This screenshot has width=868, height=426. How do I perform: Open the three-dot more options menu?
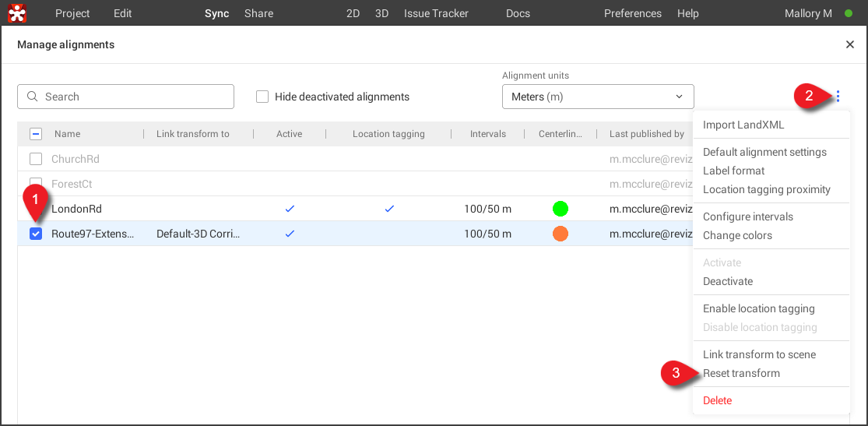click(838, 97)
